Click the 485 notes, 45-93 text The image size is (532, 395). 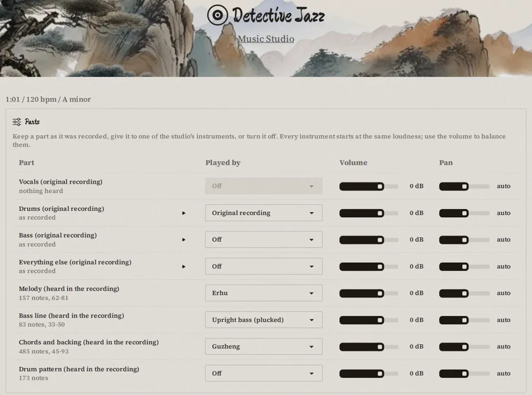click(44, 351)
